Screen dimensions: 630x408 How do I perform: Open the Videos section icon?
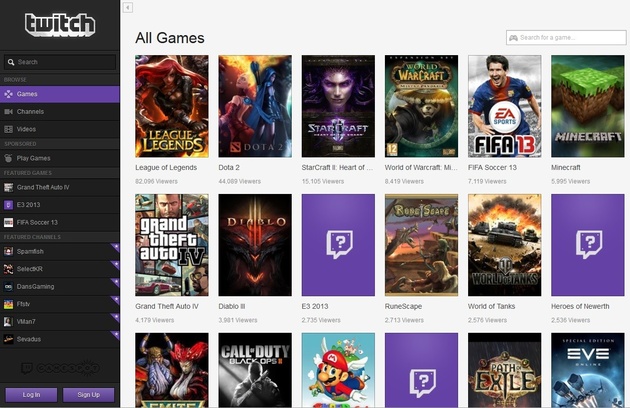[8, 129]
